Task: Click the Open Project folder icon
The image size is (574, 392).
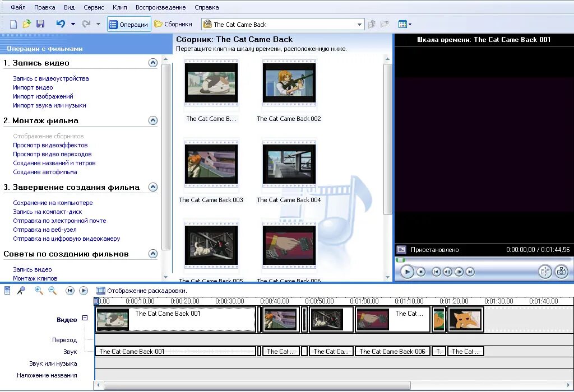Action: (27, 24)
